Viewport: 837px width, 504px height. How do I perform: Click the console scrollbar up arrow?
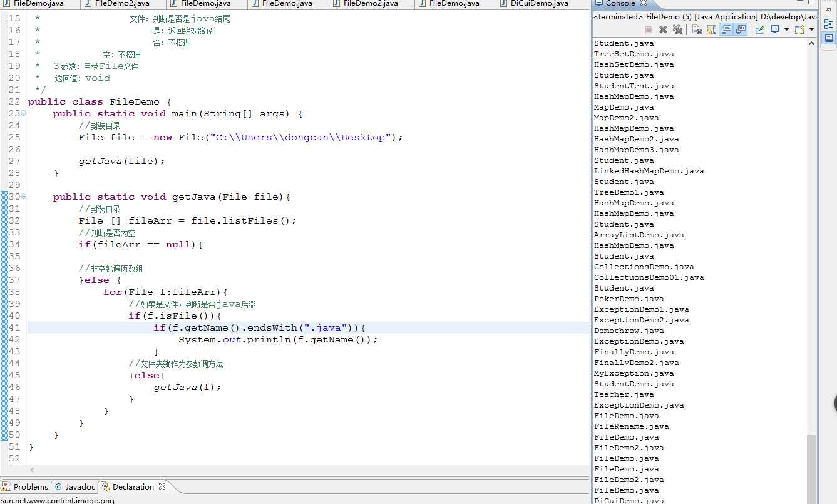[812, 43]
